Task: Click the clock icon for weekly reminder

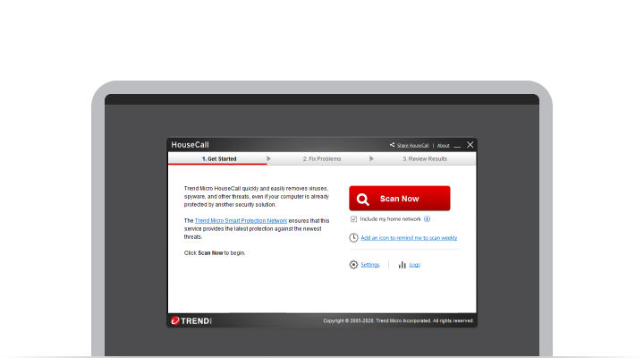Action: click(x=353, y=237)
